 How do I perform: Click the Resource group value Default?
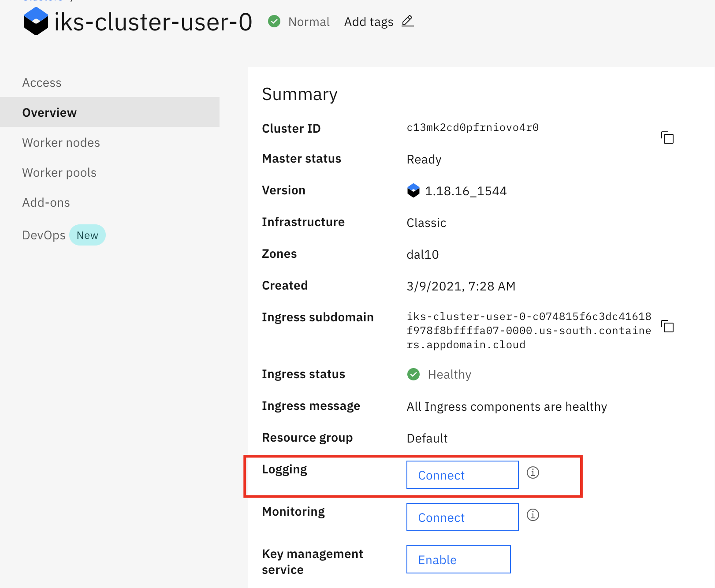tap(427, 438)
